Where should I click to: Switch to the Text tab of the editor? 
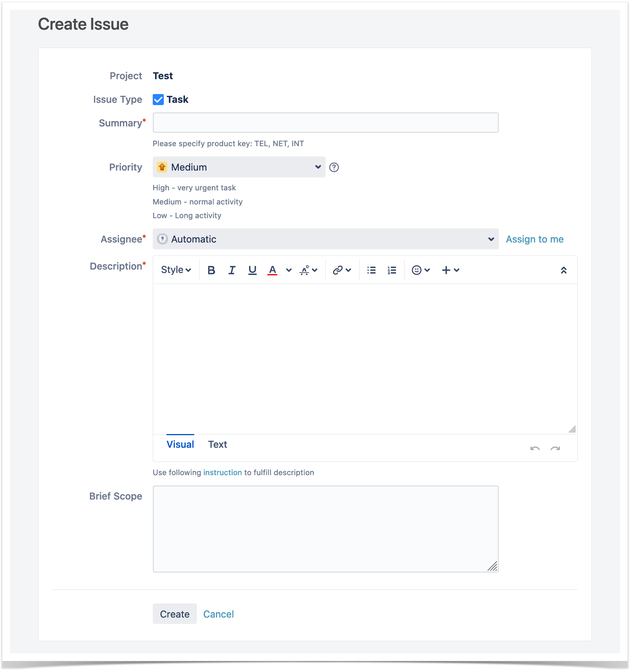[217, 444]
